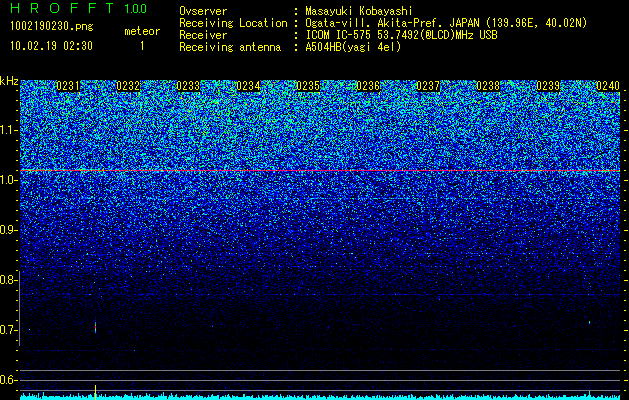Click the 0.7 kHz axis label
Viewport: 629px width, 400px height.
[8, 330]
